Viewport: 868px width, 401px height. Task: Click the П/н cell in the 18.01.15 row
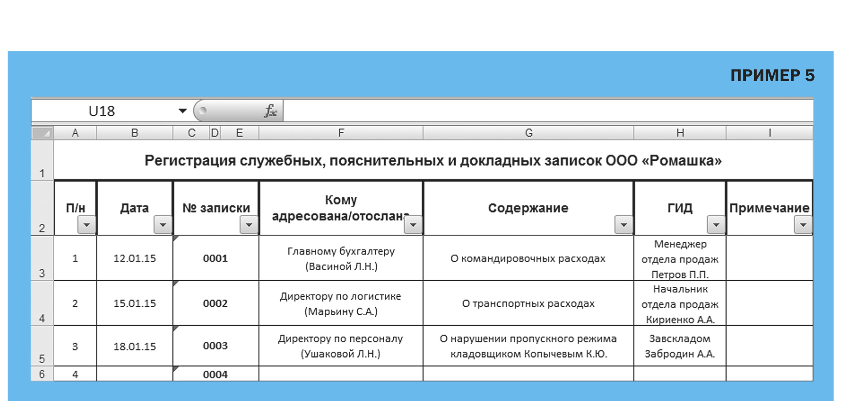click(x=75, y=346)
